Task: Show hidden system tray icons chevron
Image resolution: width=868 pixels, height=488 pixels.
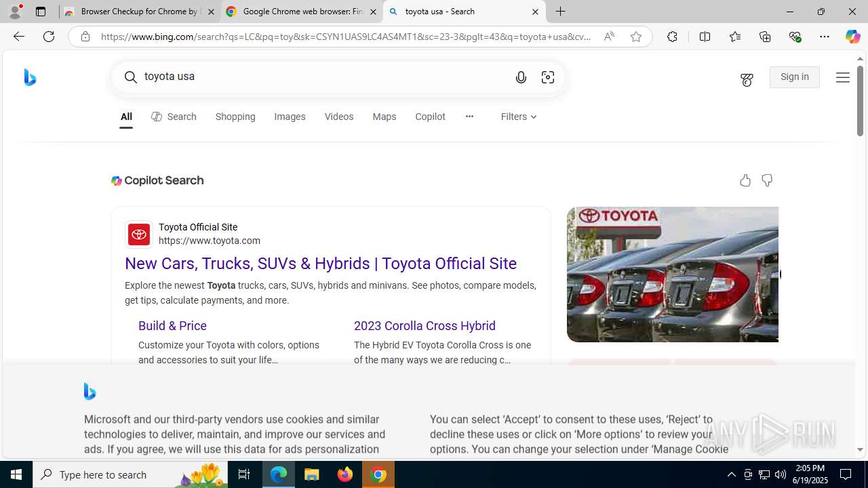Action: (x=731, y=474)
